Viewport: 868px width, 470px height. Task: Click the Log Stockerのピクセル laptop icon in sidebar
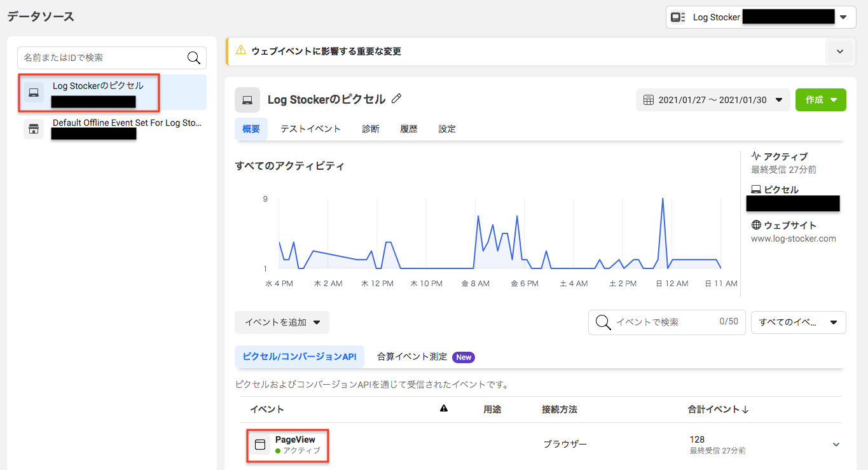coord(34,92)
